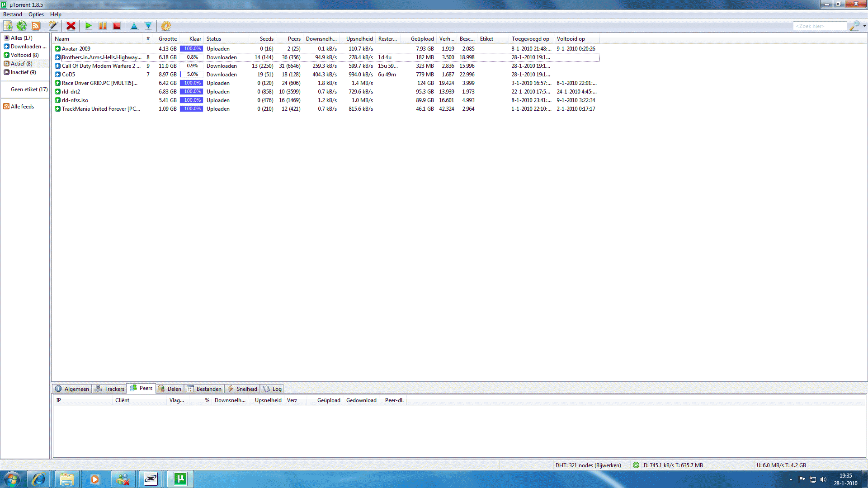Screen dimensions: 868x488
Task: Click rld-drt2 100.0% progress bar
Action: (191, 92)
